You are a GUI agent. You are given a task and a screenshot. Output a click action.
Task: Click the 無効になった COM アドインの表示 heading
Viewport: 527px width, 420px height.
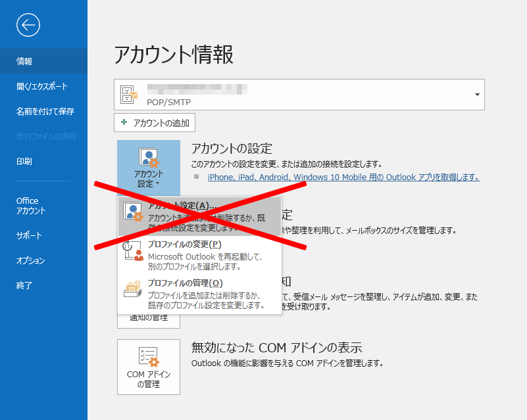coord(276,348)
